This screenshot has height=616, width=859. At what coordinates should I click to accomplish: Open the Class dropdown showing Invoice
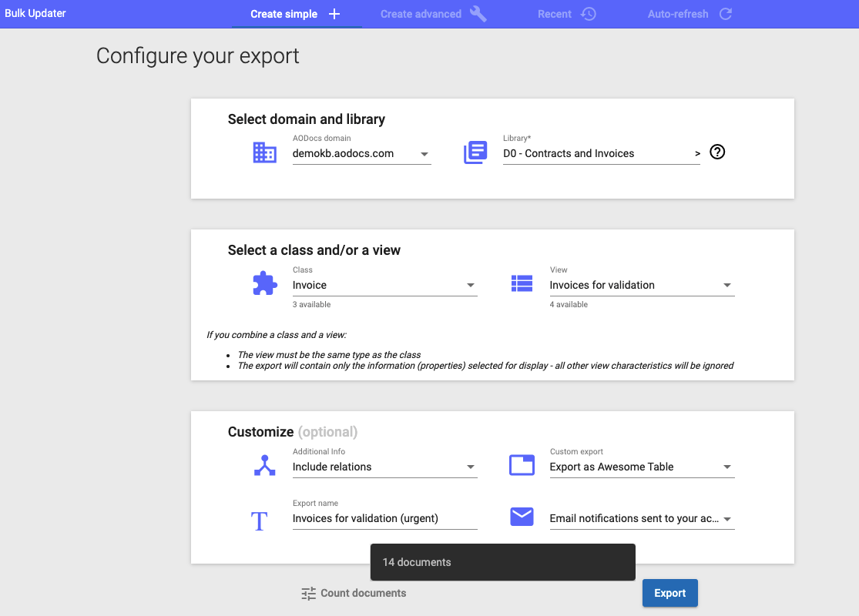tap(470, 285)
